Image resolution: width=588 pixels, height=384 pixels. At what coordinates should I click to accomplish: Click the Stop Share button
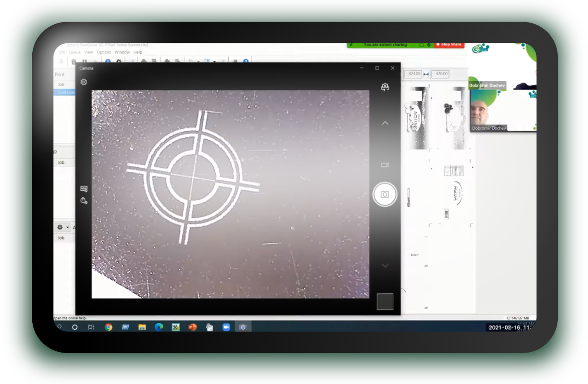pos(449,45)
